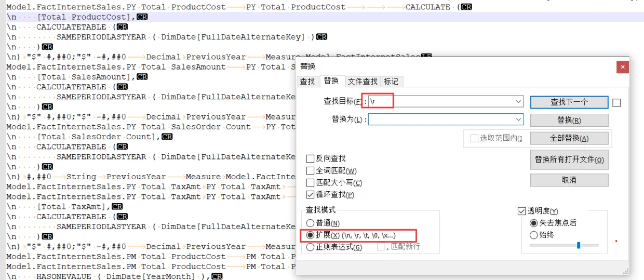
Task: Select 失去焦点后 transparency option
Action: point(533,222)
